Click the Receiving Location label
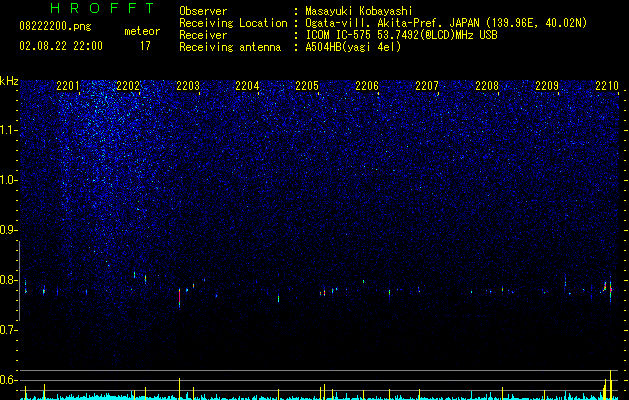 pos(233,23)
